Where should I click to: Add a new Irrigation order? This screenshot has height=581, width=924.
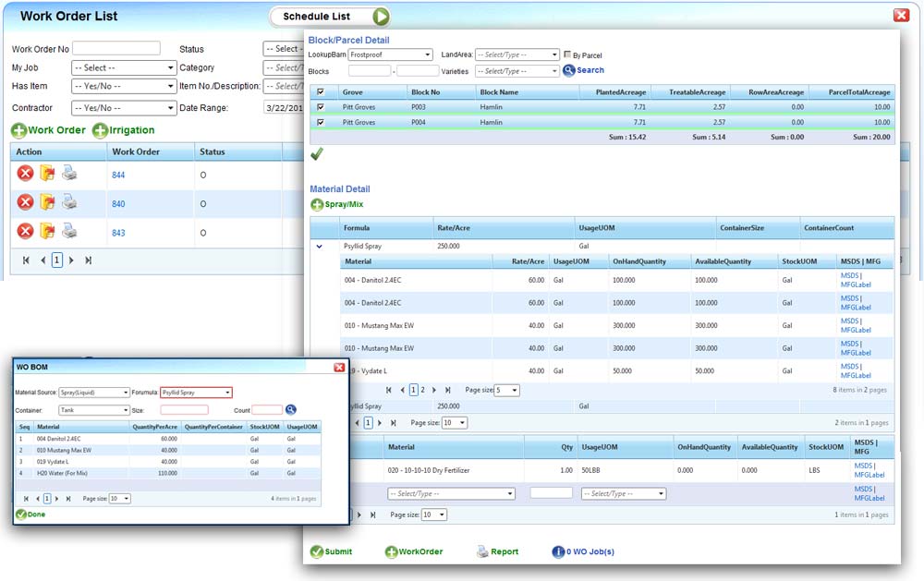[124, 130]
